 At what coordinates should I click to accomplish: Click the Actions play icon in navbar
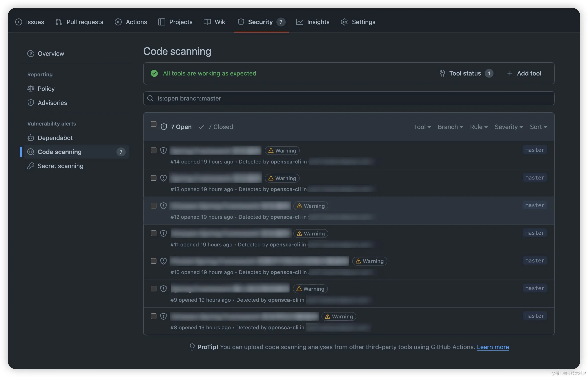tap(118, 22)
